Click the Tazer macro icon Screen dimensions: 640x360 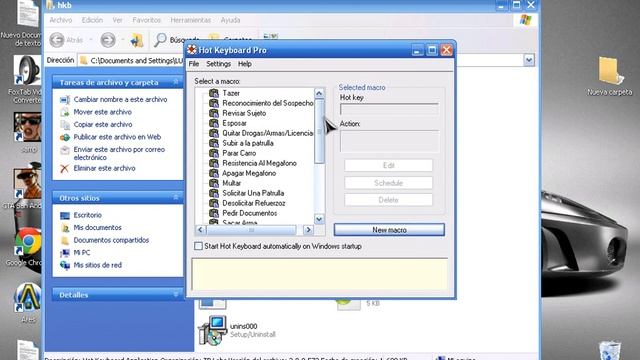click(214, 93)
